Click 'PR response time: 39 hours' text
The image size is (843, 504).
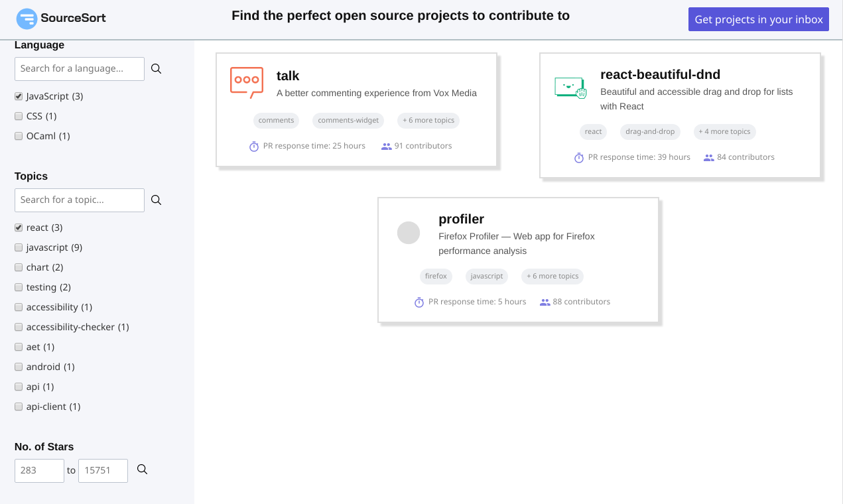pyautogui.click(x=639, y=157)
